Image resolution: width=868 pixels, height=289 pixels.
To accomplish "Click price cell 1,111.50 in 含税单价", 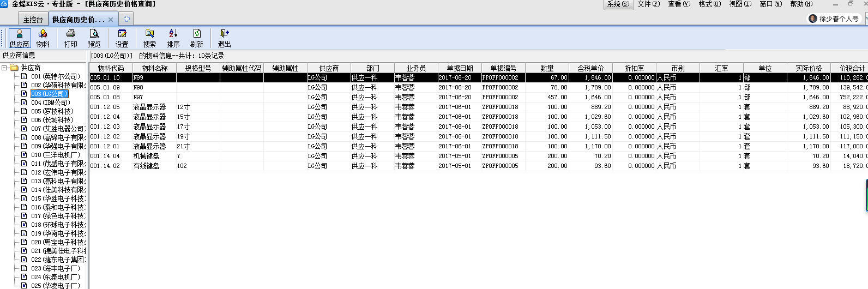I will (591, 136).
